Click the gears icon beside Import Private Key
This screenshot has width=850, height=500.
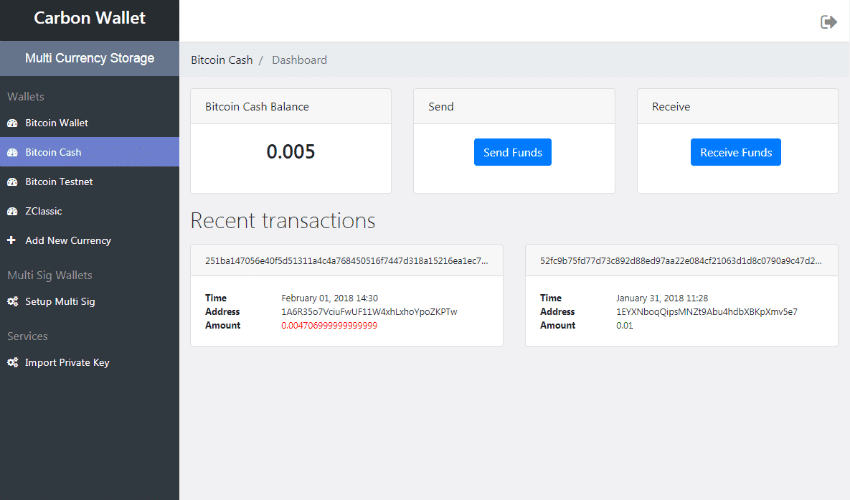click(x=13, y=363)
